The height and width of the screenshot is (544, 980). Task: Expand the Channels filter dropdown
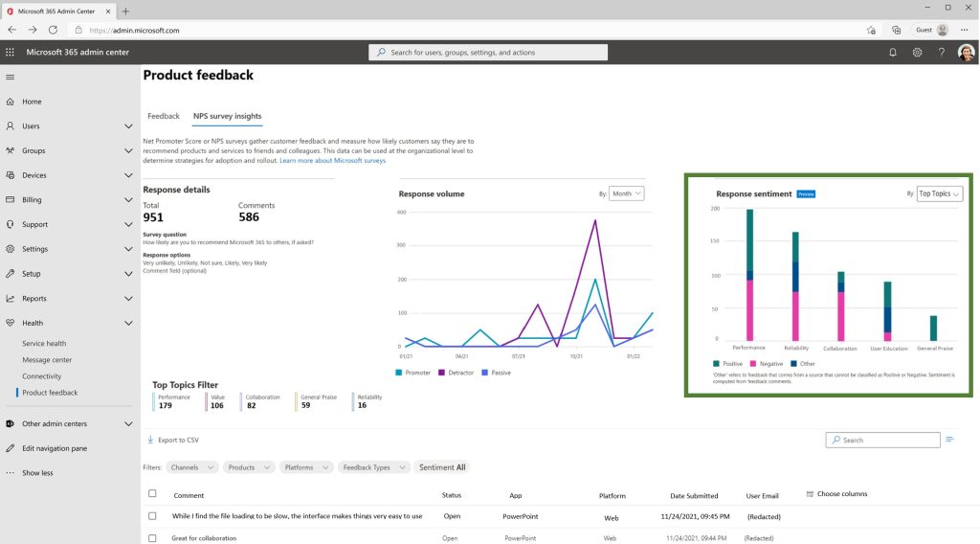191,467
